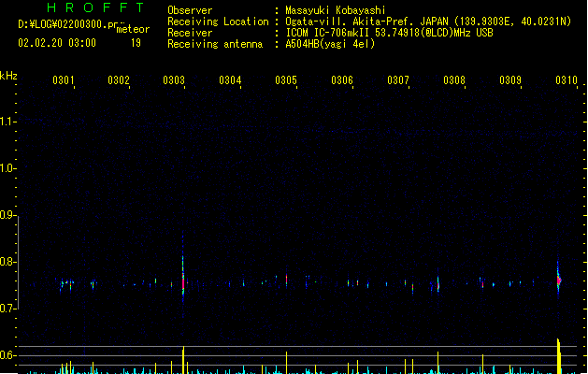Select the log file path D:¥LOG¥02200300
The height and width of the screenshot is (374, 588).
pyautogui.click(x=63, y=24)
